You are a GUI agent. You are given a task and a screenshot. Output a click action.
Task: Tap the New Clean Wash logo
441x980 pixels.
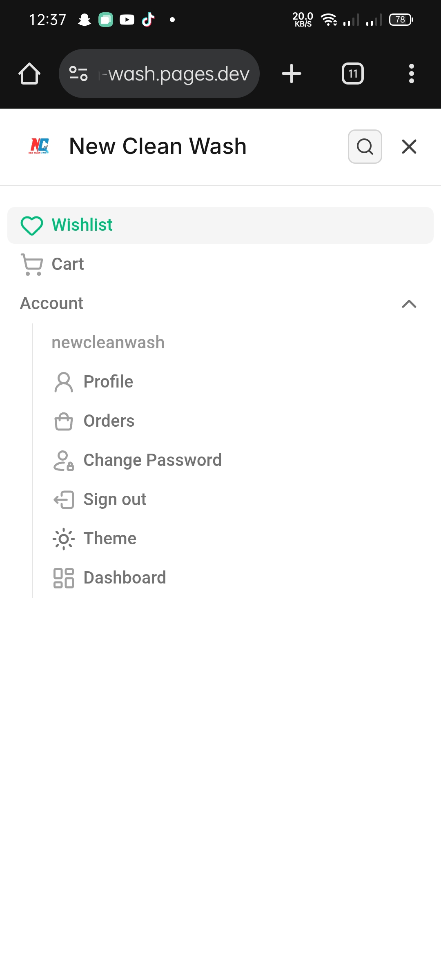pyautogui.click(x=39, y=146)
